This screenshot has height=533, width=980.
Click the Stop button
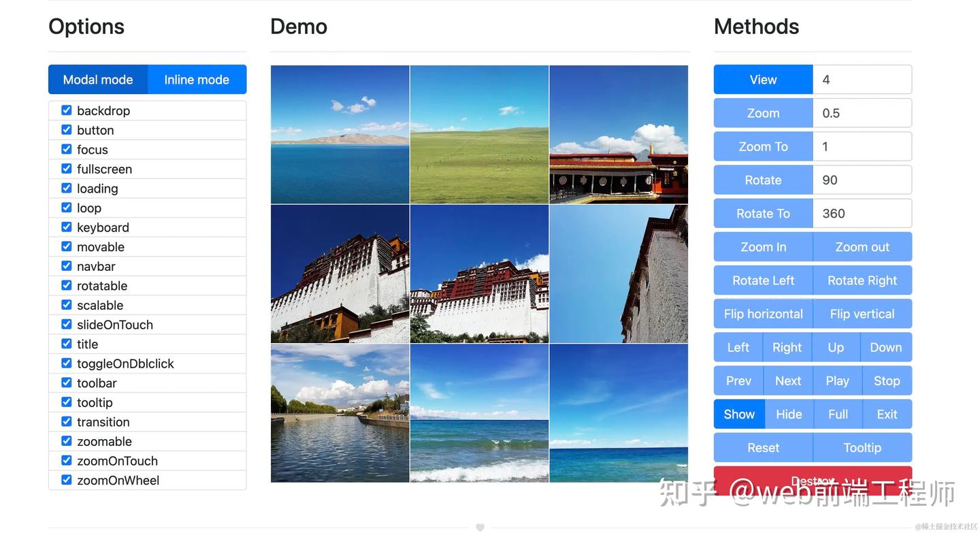[x=887, y=381]
